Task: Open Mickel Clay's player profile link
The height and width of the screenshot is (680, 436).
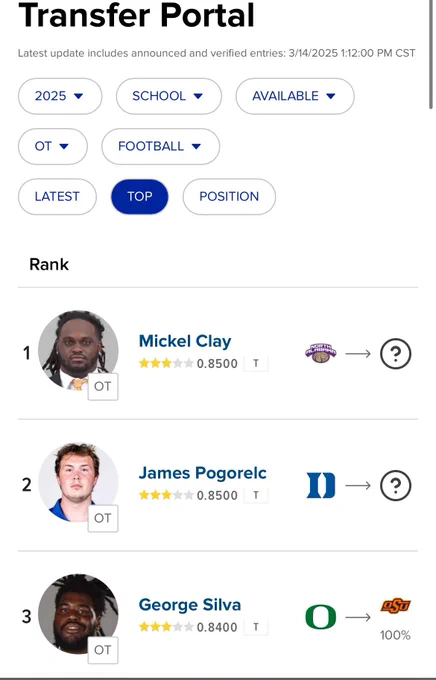Action: [185, 341]
